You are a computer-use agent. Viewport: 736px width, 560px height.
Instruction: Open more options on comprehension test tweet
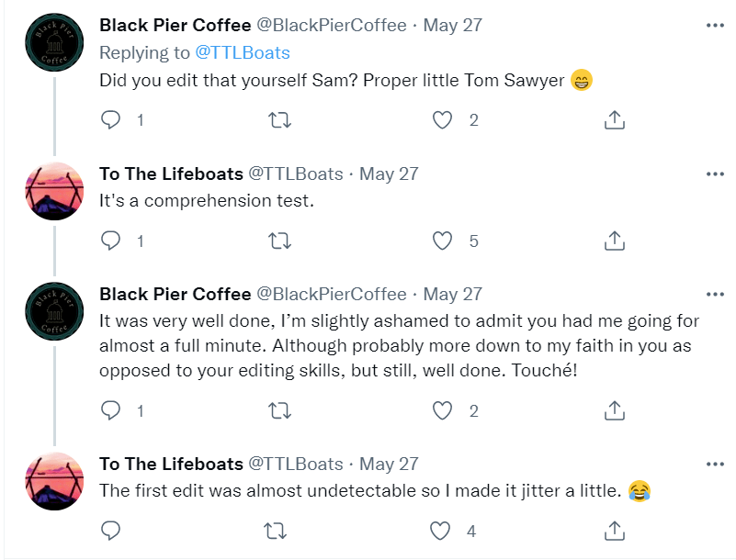click(x=715, y=174)
